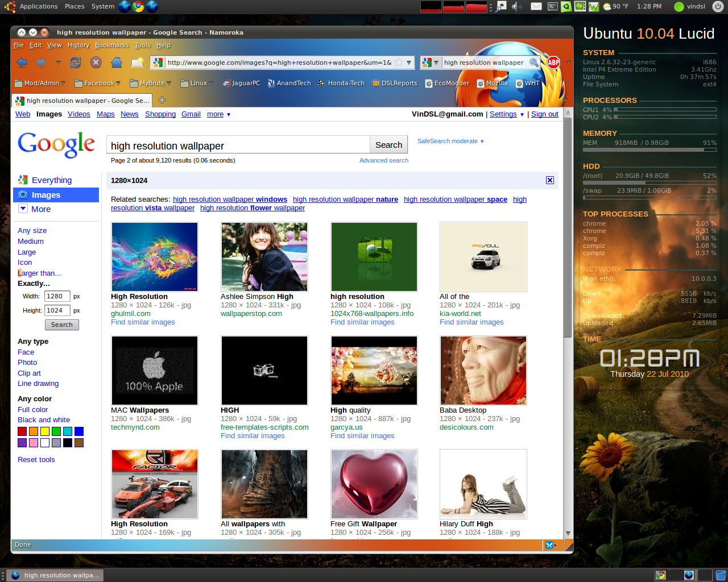Image resolution: width=728 pixels, height=582 pixels.
Task: Open the MAC Wallpapers Apple thumbnail
Action: click(x=155, y=371)
